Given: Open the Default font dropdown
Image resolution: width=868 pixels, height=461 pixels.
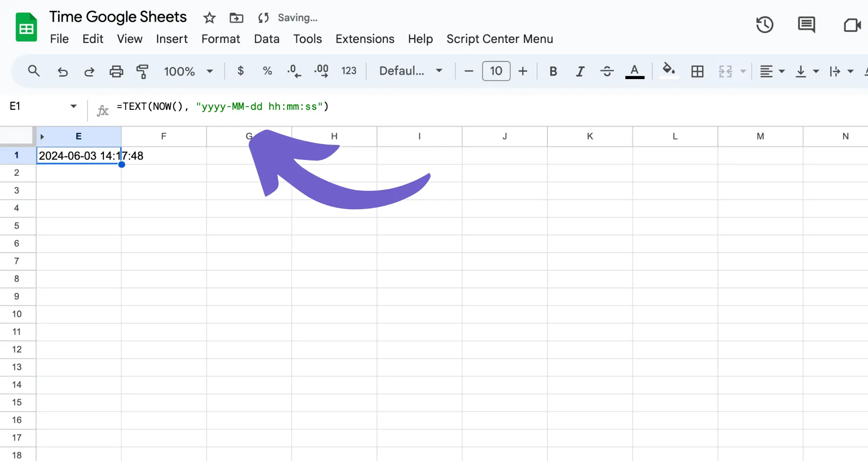Looking at the screenshot, I should point(410,71).
